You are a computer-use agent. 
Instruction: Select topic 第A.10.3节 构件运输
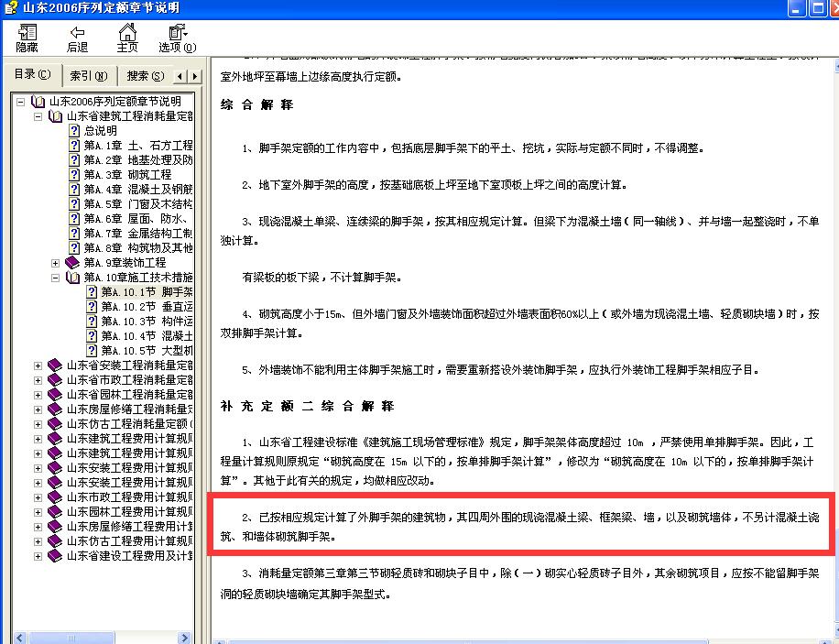point(147,322)
